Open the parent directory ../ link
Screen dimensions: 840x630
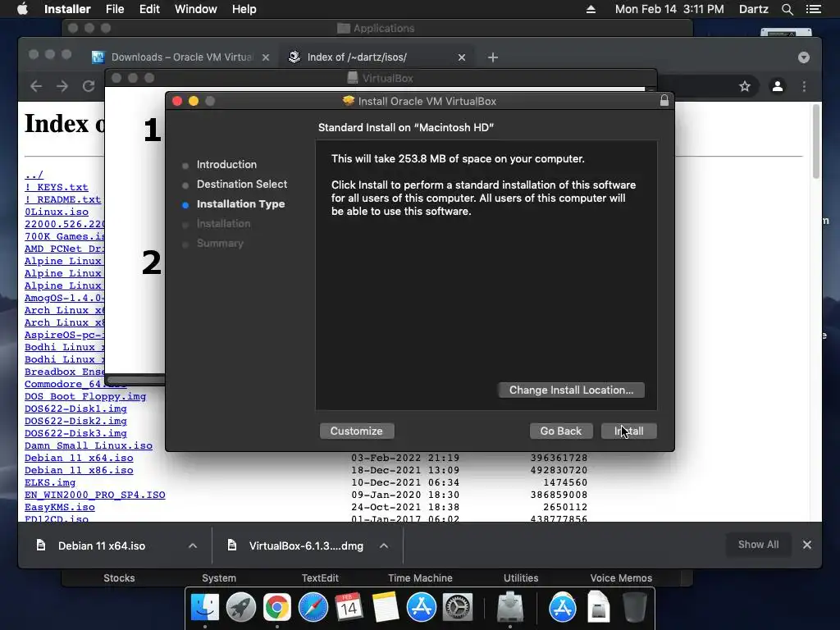[34, 175]
